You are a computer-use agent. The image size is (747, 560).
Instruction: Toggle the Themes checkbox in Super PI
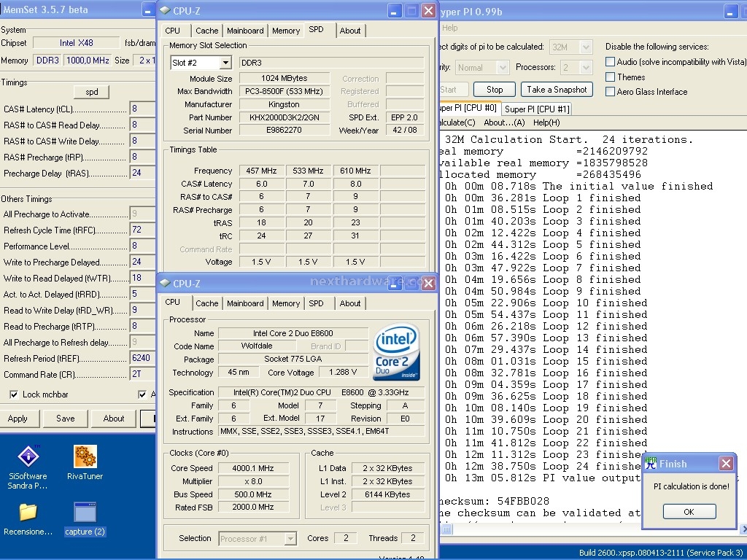pyautogui.click(x=610, y=77)
